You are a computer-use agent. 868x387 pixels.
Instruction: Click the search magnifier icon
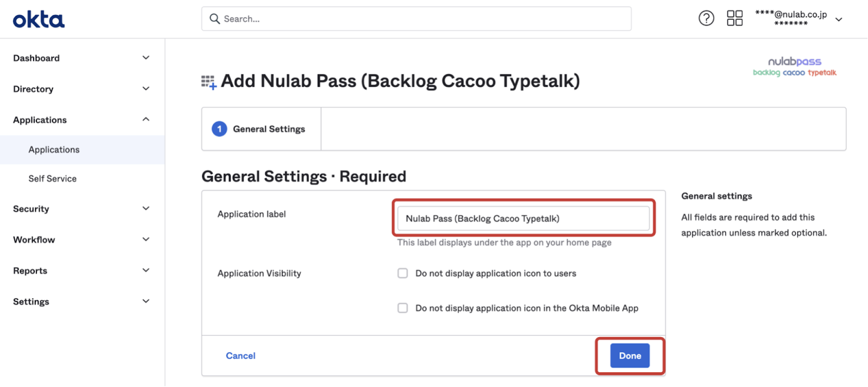pos(215,19)
